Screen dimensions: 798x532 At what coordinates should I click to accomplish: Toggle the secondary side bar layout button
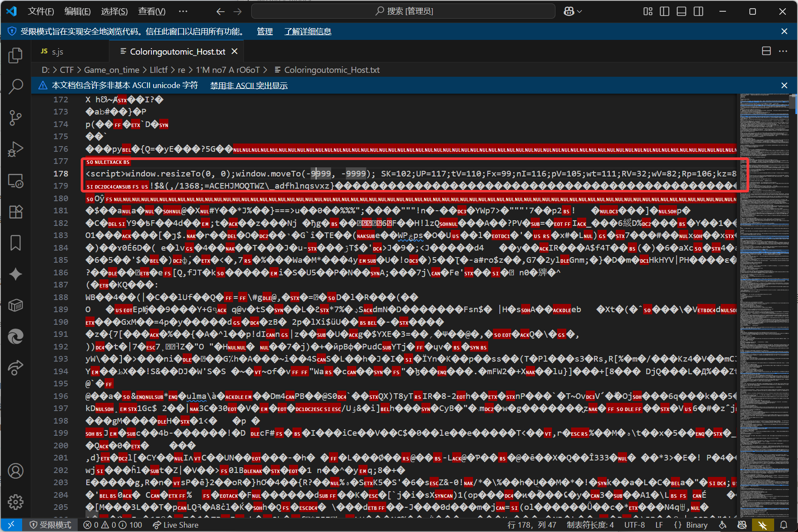(x=698, y=11)
